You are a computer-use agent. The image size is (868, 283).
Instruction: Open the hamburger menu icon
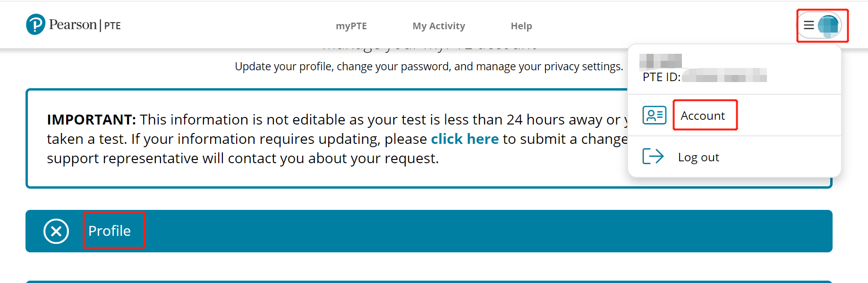click(x=808, y=25)
